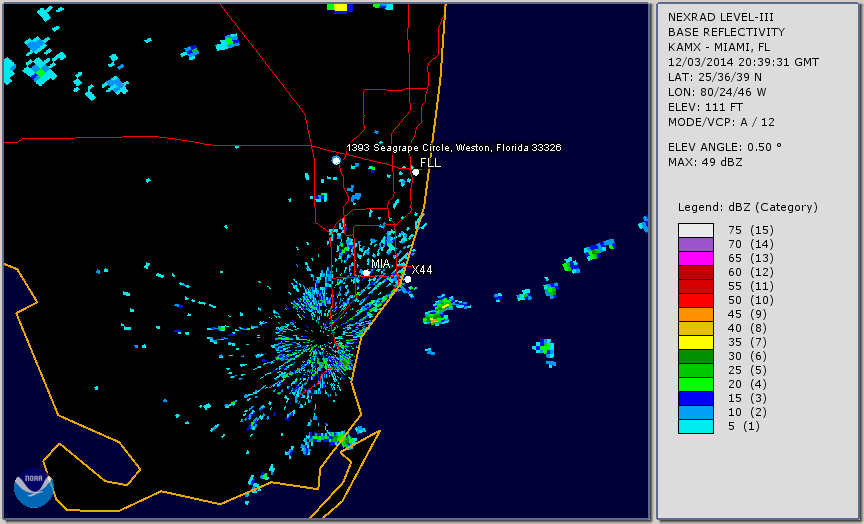
Task: Click the 'MIA' map label
Action: pos(381,263)
